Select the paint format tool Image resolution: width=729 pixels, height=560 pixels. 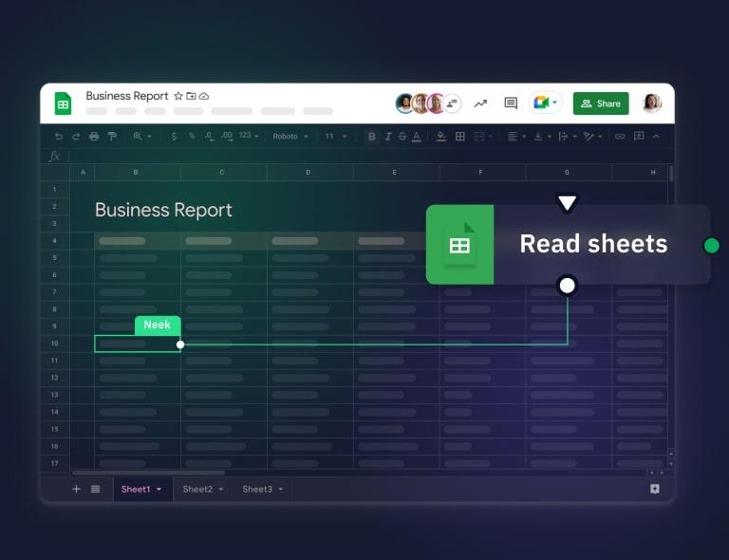(x=112, y=137)
